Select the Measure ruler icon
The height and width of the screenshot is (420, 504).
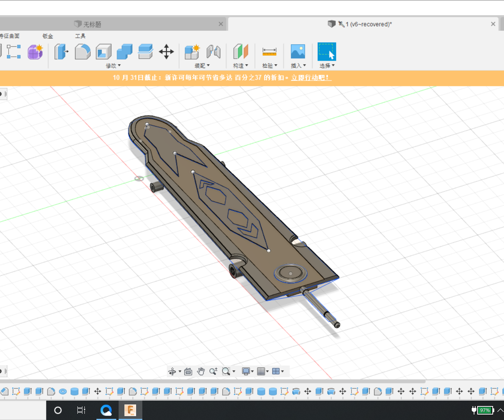click(x=269, y=51)
